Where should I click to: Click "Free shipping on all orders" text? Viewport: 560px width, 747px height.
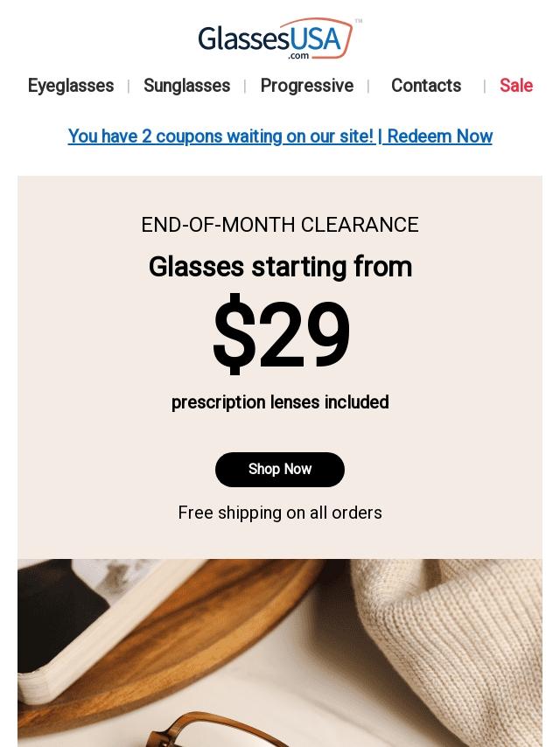pyautogui.click(x=280, y=513)
